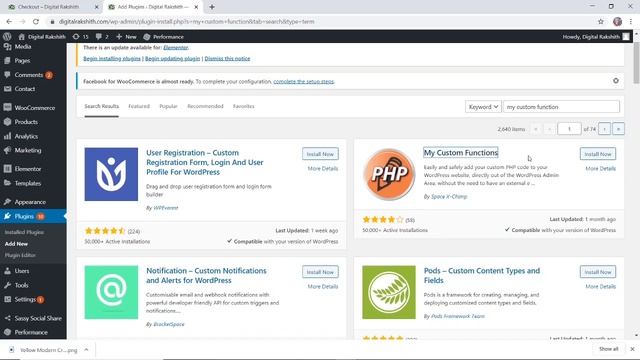Click Begin installing plugins link
Screen dimensions: 640x360
pos(112,59)
